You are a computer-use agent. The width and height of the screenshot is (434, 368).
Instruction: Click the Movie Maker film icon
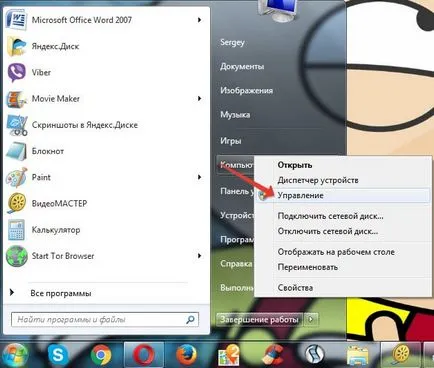[x=16, y=99]
